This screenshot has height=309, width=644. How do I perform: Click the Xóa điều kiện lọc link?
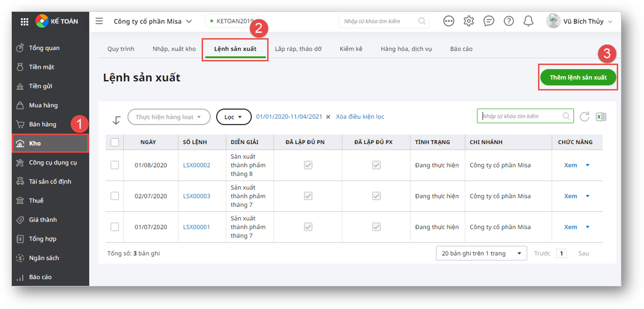pos(360,117)
